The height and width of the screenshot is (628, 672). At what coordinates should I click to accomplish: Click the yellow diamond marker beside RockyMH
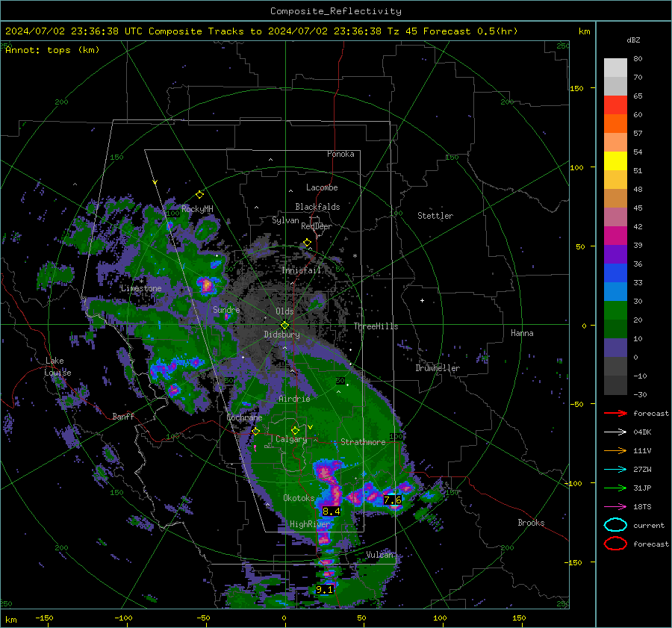coord(199,195)
